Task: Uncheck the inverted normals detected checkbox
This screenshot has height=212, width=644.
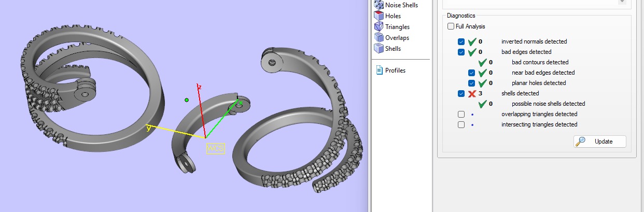Action: click(x=461, y=41)
